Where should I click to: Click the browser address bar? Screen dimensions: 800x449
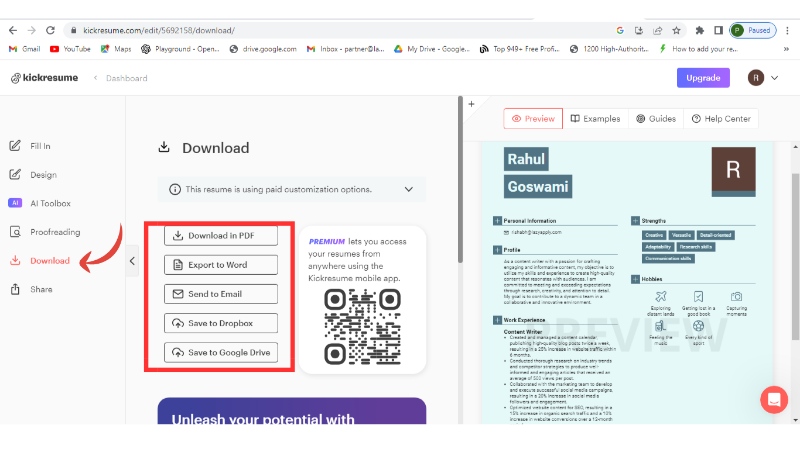click(330, 30)
